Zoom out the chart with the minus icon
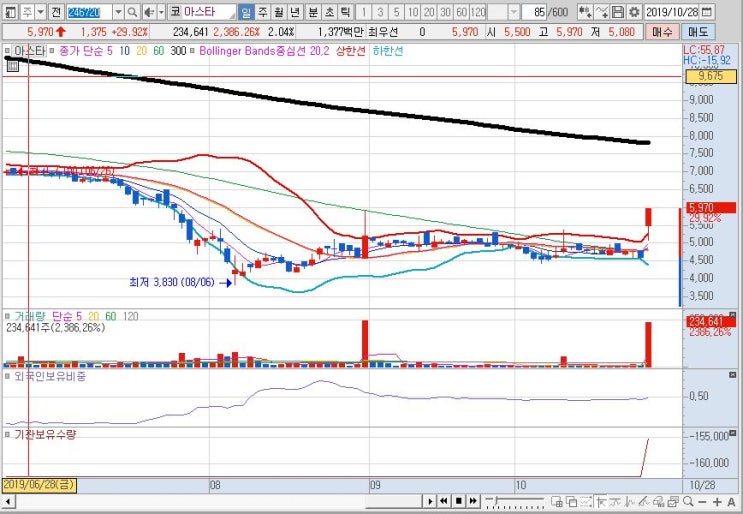The image size is (743, 514). coord(703,501)
